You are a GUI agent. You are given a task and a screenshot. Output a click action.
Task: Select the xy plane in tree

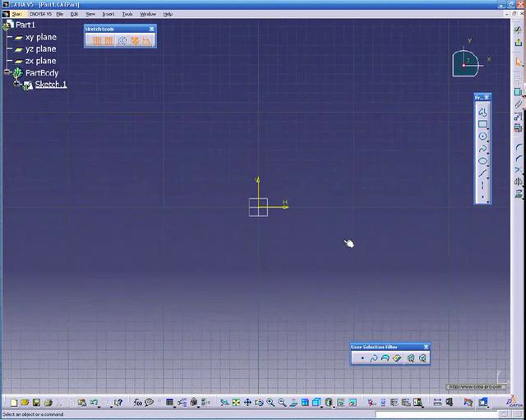[41, 37]
